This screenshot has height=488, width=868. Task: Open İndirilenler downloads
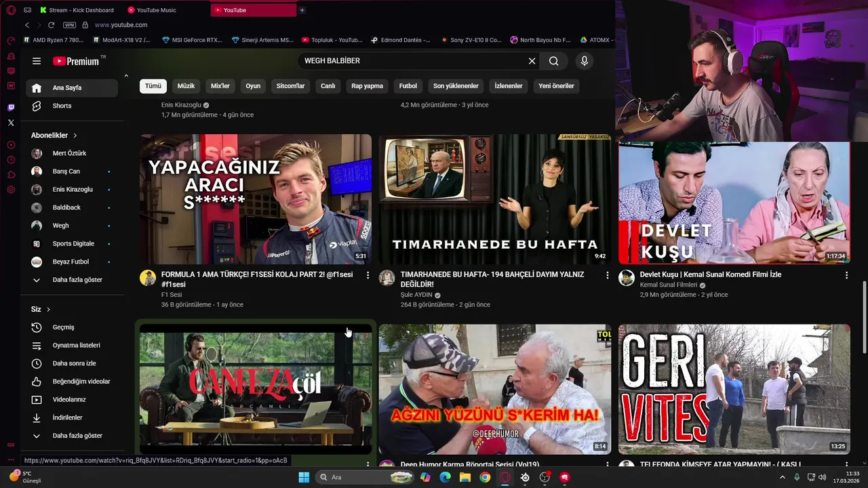pos(72,418)
